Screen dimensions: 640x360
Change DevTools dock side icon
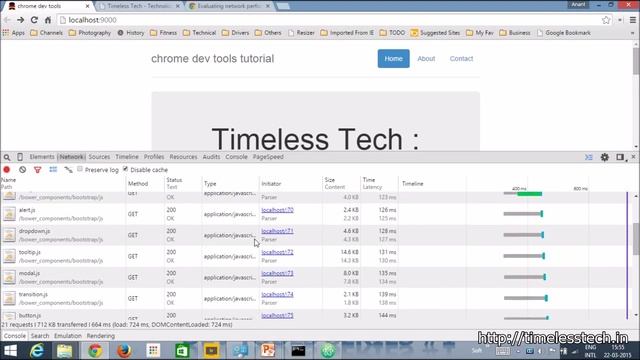click(620, 157)
